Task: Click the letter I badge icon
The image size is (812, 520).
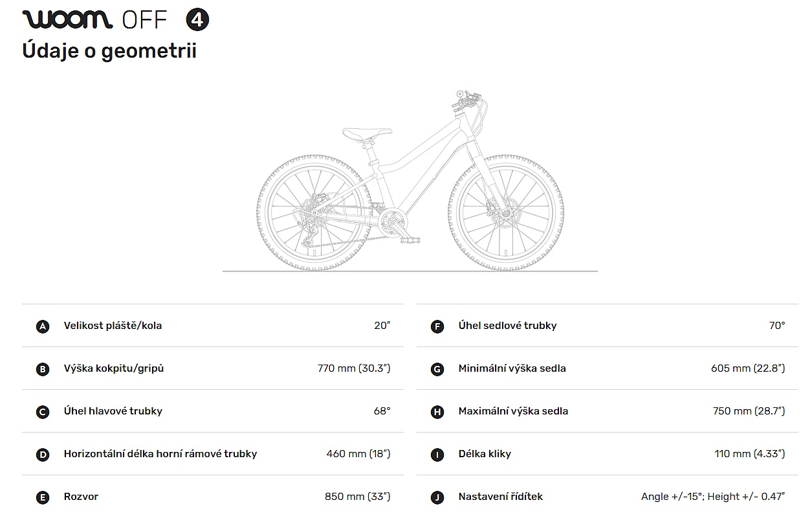Action: coord(437,455)
